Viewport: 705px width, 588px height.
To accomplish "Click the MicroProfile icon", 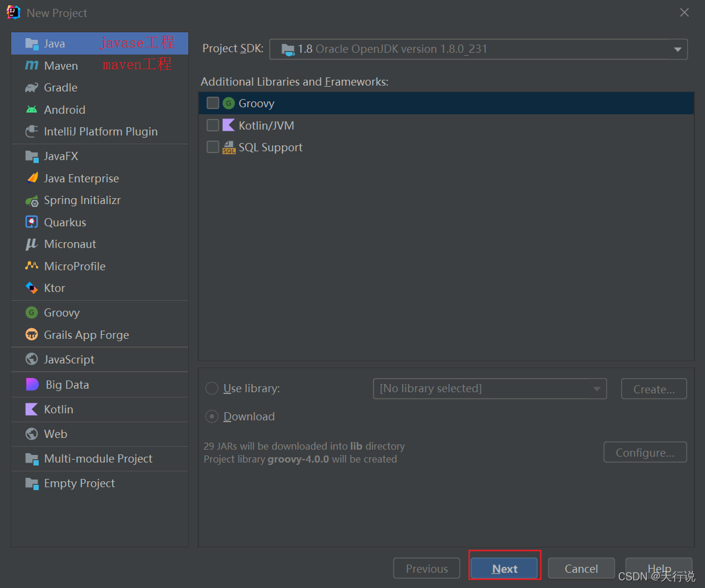I will (x=32, y=266).
